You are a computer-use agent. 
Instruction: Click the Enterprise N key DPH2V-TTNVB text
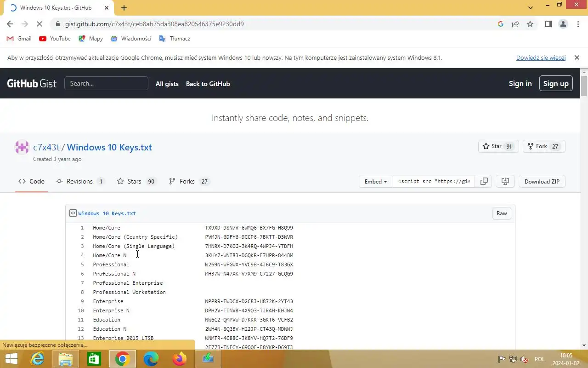[249, 310]
